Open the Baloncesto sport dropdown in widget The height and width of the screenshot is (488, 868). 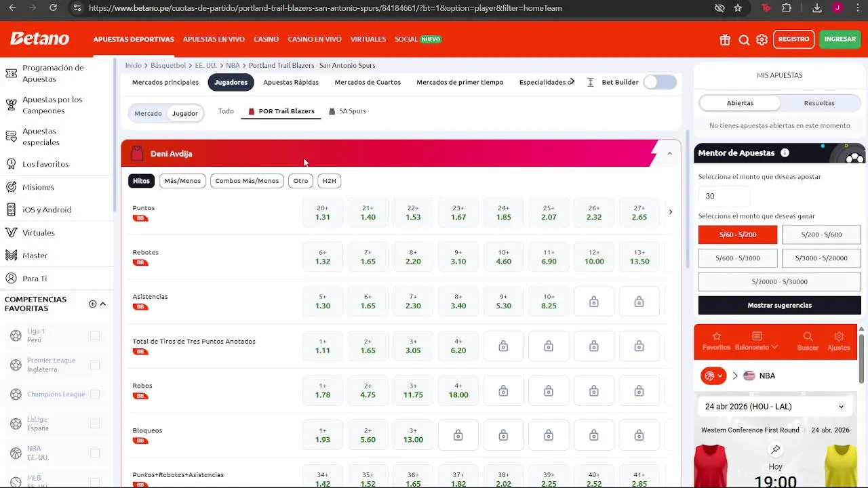click(x=757, y=341)
